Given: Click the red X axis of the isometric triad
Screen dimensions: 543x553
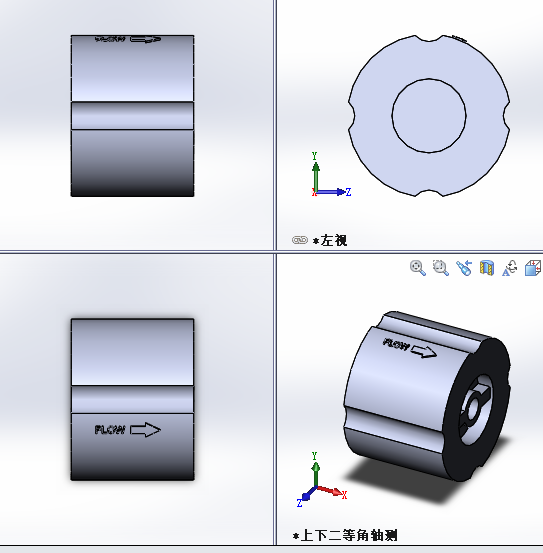Looking at the screenshot, I should [330, 490].
